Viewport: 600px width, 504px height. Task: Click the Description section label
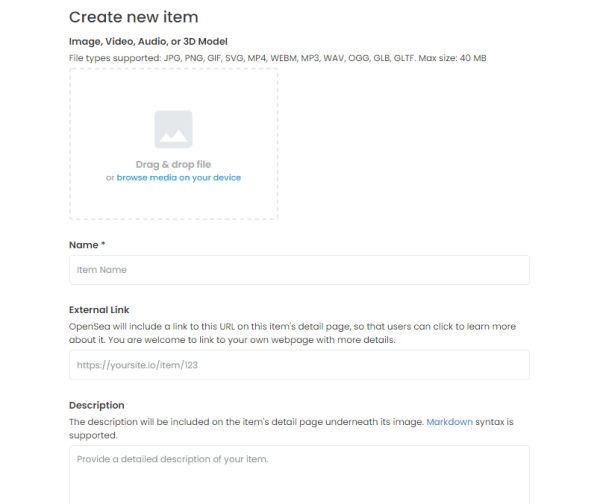(96, 405)
